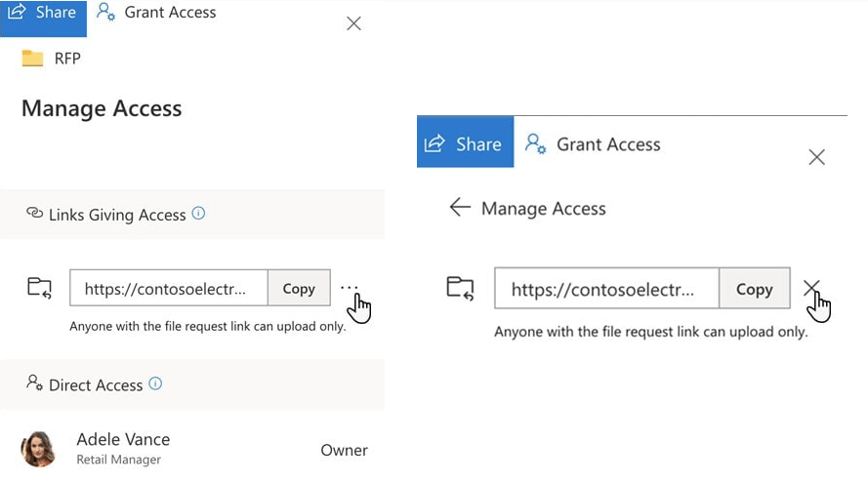Image resolution: width=868 pixels, height=484 pixels.
Task: Click the link URL field in right panel
Action: (x=606, y=289)
